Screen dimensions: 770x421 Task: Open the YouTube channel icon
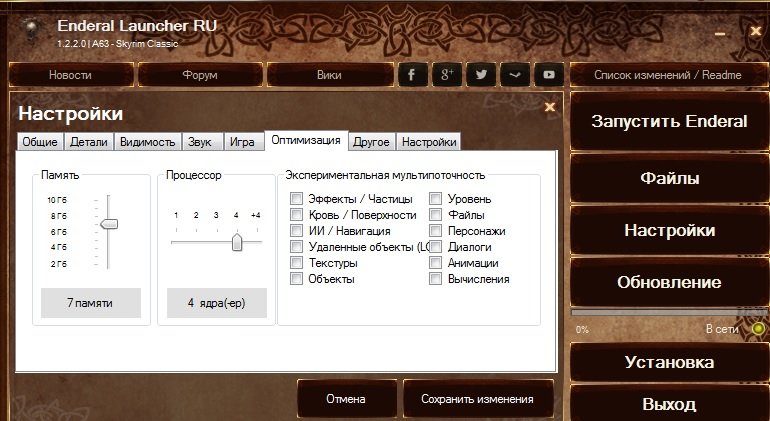pos(548,75)
